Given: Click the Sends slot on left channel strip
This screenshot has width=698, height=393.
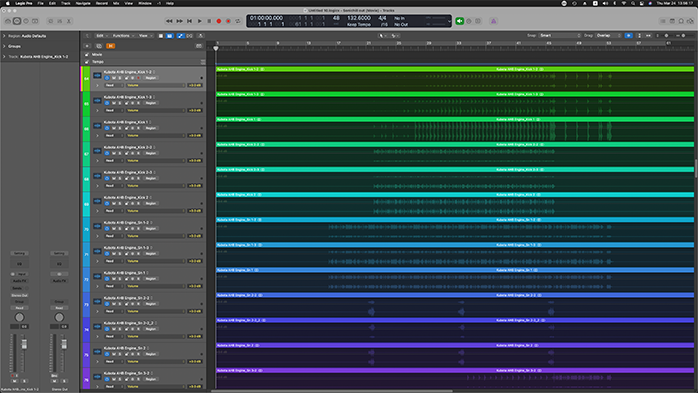Looking at the screenshot, I should (17, 288).
